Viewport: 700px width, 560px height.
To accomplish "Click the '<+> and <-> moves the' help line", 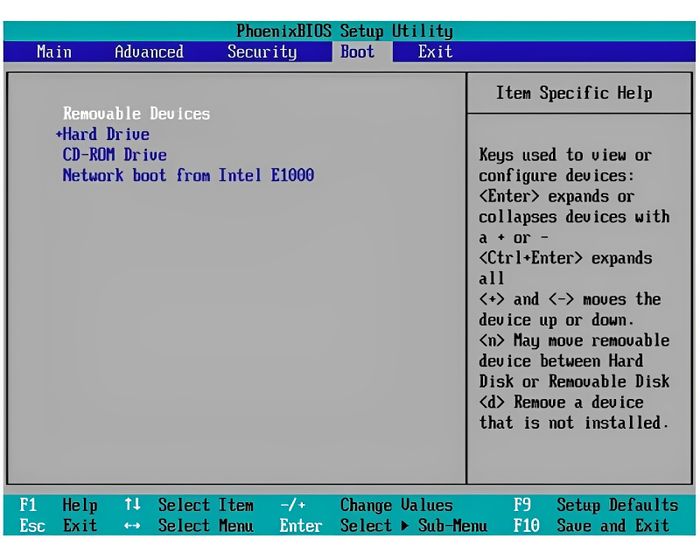I will point(570,299).
